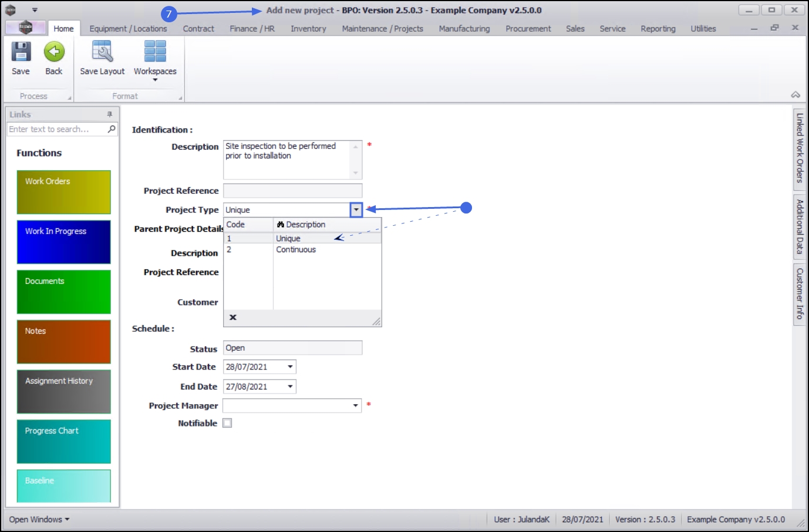Open the Open Windows dropdown menu
Screen dimensions: 809x532
pos(39,520)
